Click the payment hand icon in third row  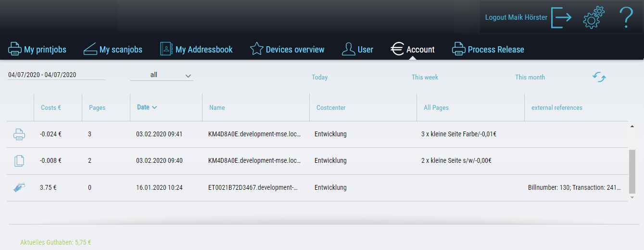click(x=19, y=188)
